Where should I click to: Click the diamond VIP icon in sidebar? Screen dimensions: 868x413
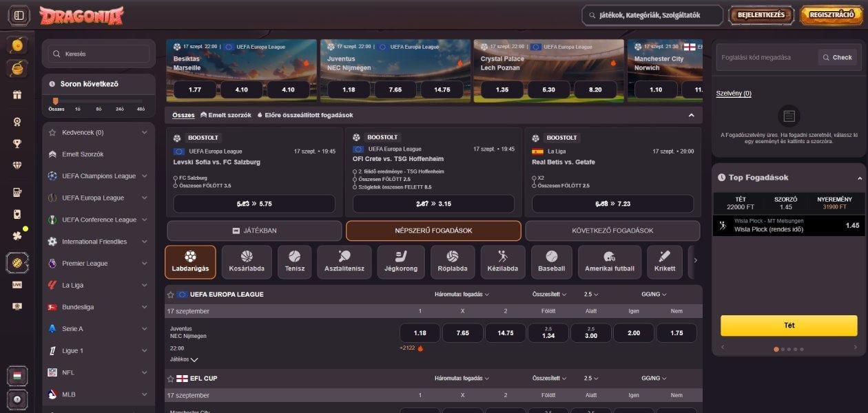pos(17,165)
